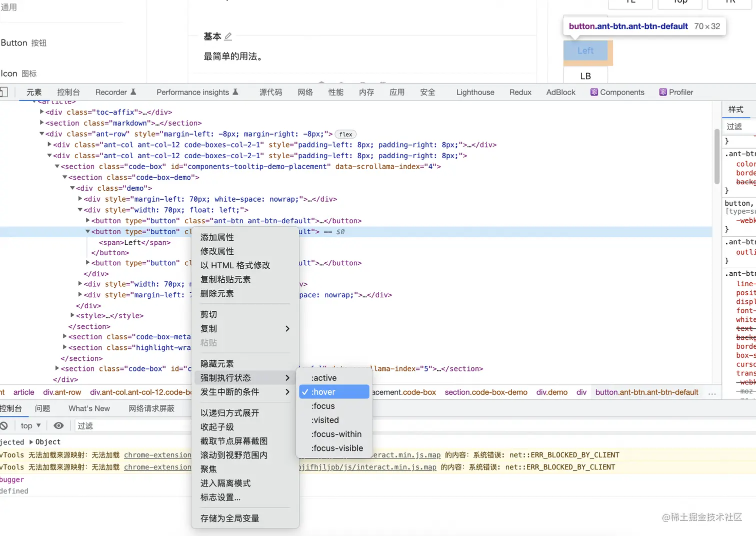This screenshot has width=756, height=536.
Task: Click the Left button in preview
Action: (585, 51)
